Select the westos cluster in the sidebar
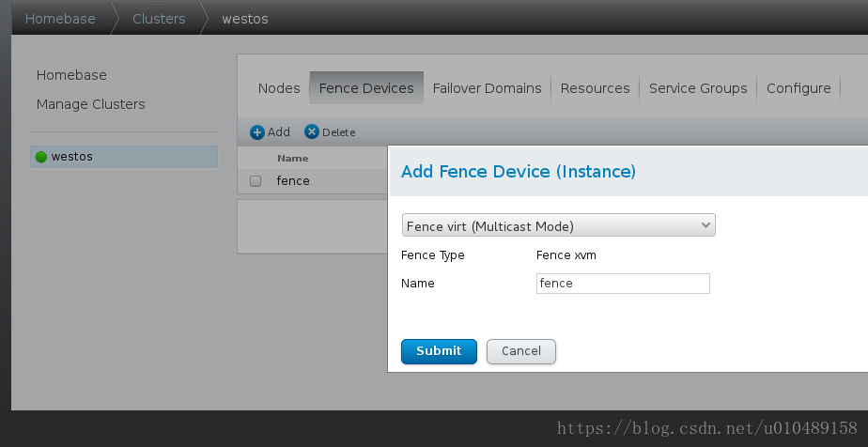868x447 pixels. [x=124, y=157]
